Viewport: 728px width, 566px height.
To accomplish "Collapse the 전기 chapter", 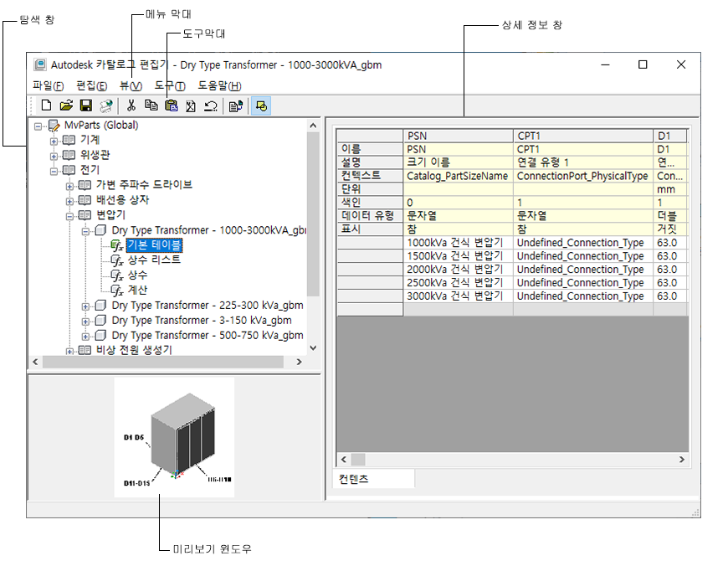I will pos(54,172).
